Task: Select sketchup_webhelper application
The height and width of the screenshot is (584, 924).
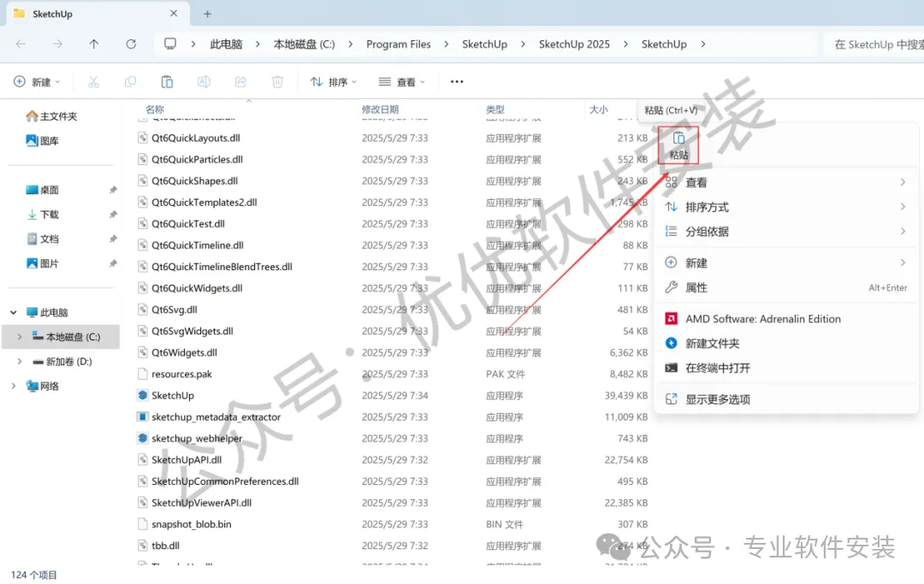Action: tap(197, 439)
